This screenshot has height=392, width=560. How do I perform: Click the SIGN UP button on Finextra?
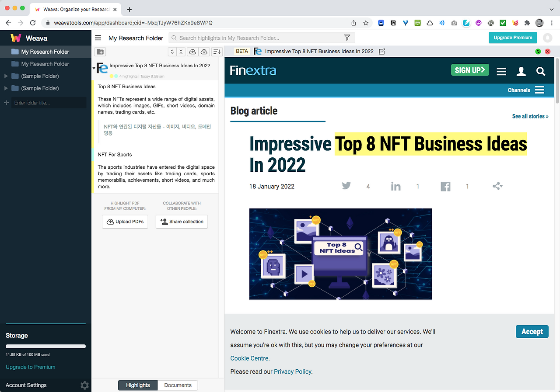point(470,70)
